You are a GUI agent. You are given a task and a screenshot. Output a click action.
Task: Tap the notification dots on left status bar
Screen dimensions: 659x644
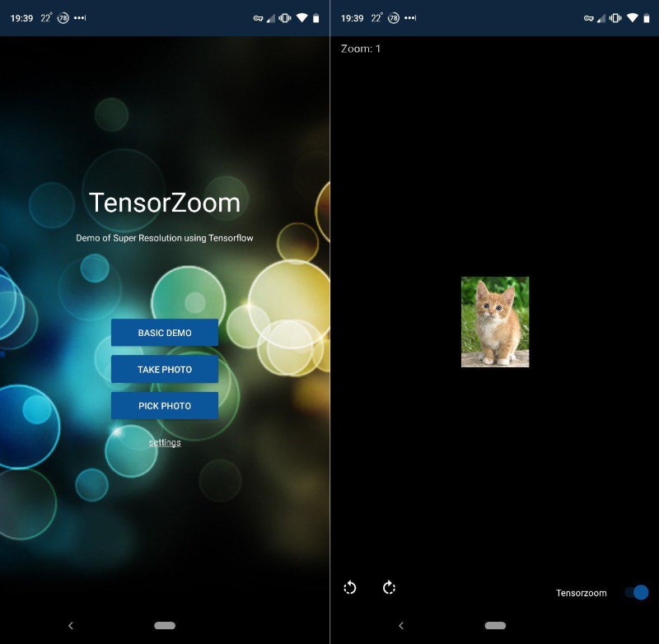80,18
